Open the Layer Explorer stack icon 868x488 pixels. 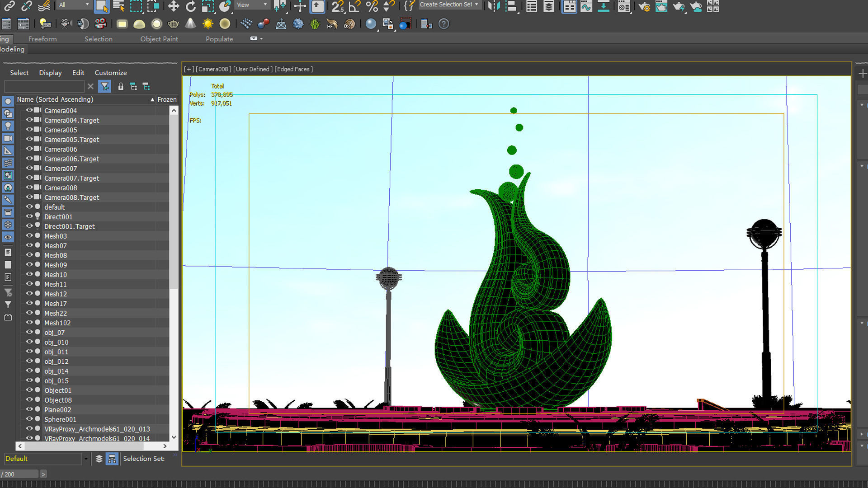pyautogui.click(x=548, y=6)
